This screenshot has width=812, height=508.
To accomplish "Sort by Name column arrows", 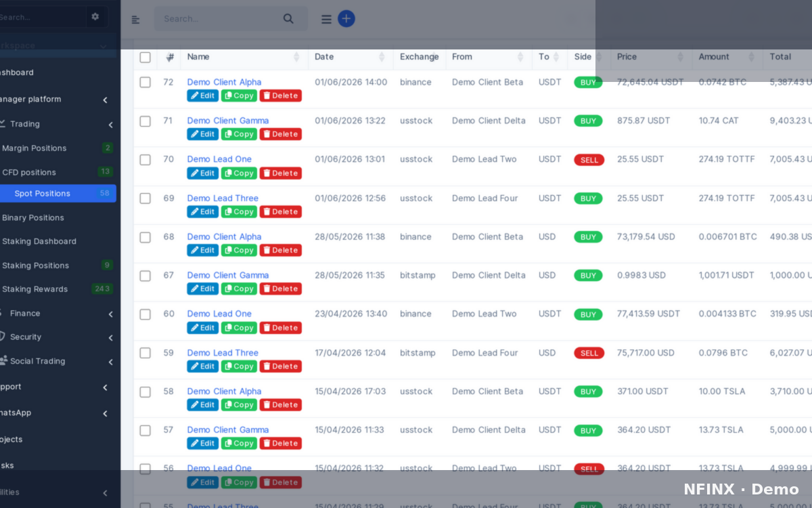I will (296, 57).
